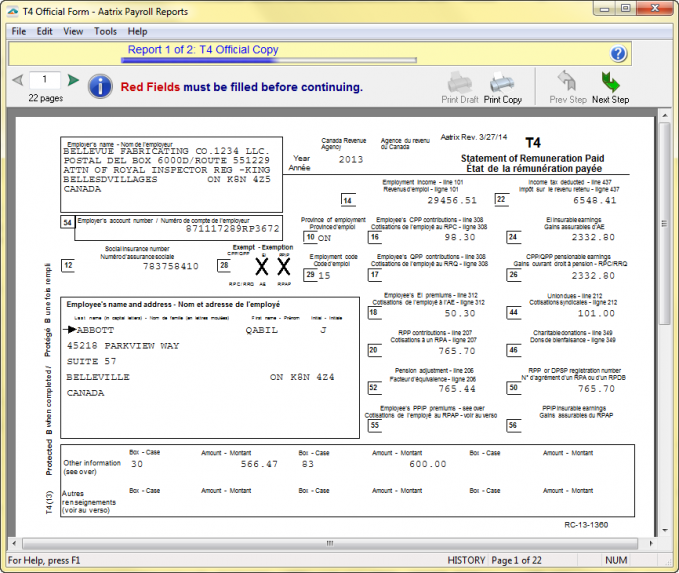
Task: Click the Print Copy printer icon
Action: coord(502,82)
